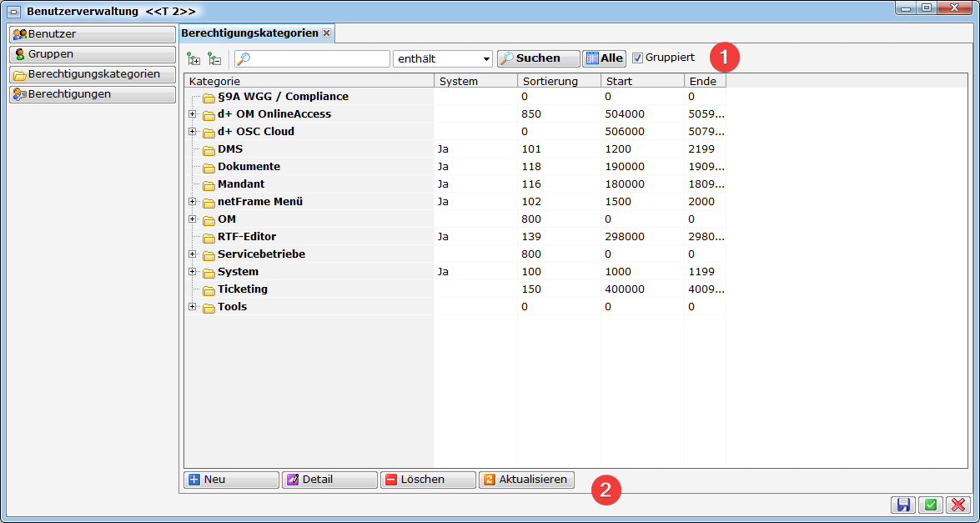
Task: Uncheck the Gruppiert checkbox
Action: point(637,58)
